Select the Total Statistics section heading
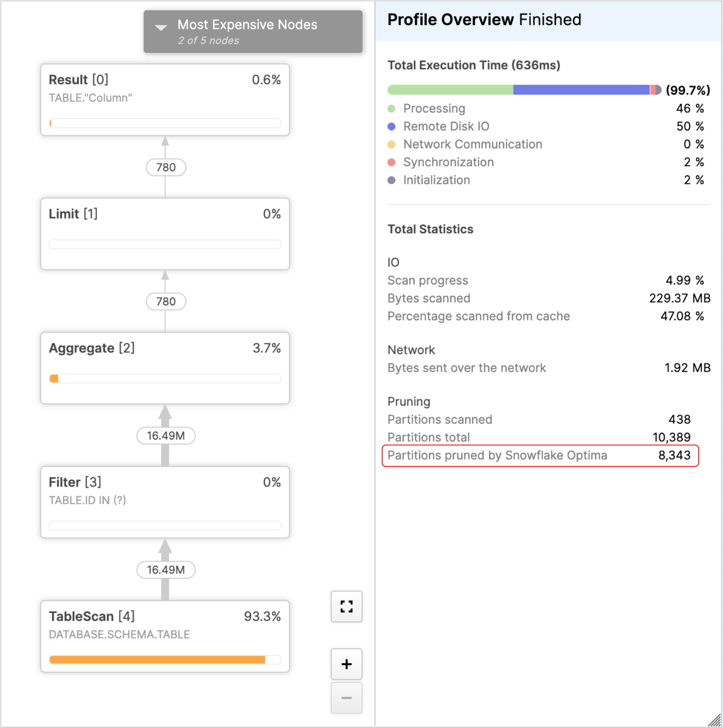 pos(430,229)
